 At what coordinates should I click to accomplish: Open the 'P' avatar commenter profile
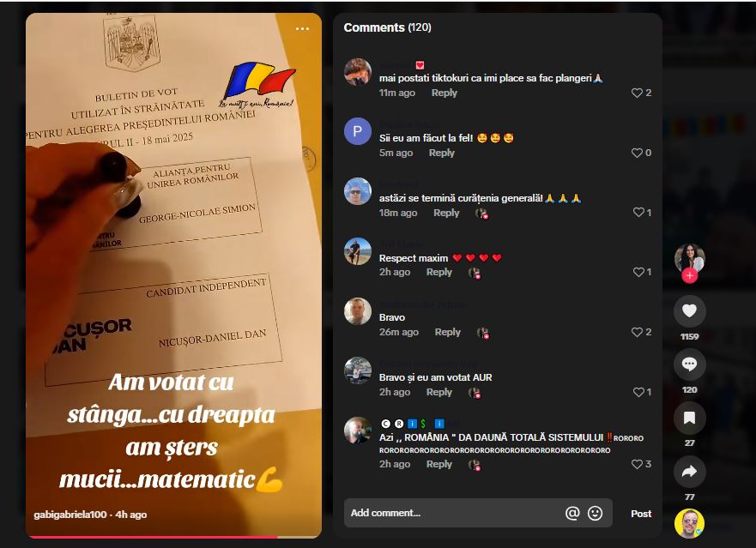[358, 131]
